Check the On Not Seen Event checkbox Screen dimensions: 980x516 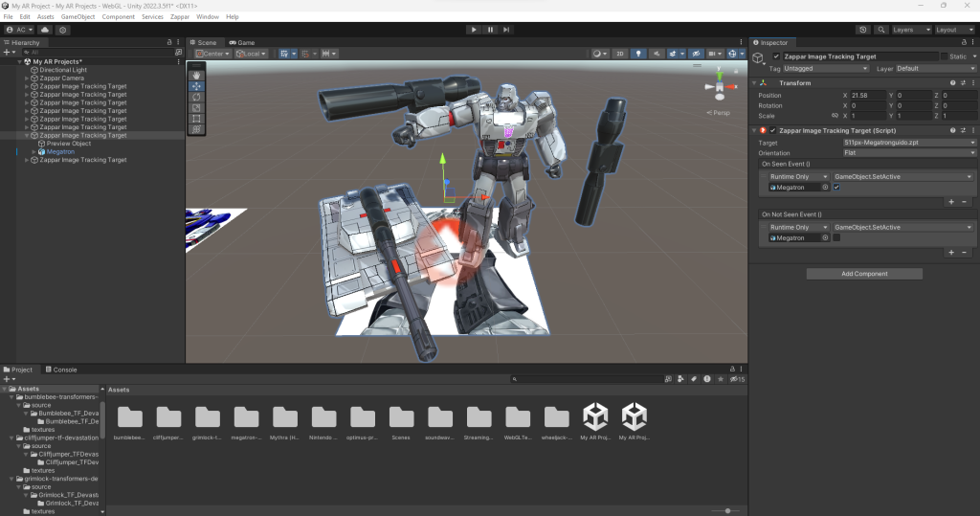(x=836, y=237)
